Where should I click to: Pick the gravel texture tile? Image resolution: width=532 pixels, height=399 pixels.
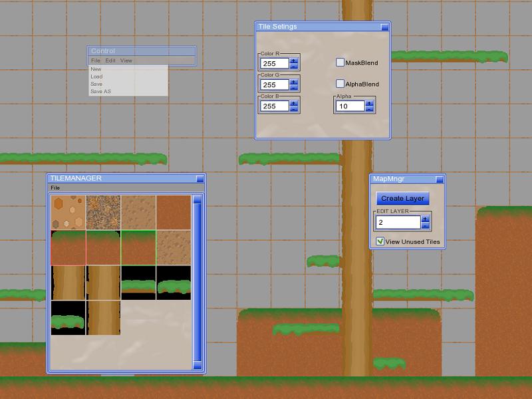coord(103,212)
